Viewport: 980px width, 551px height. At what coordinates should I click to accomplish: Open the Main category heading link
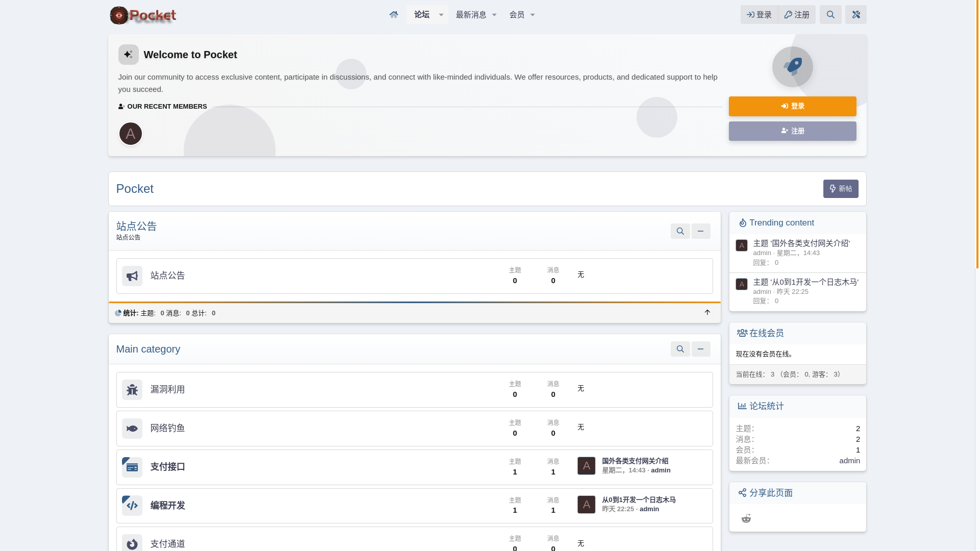coord(148,349)
